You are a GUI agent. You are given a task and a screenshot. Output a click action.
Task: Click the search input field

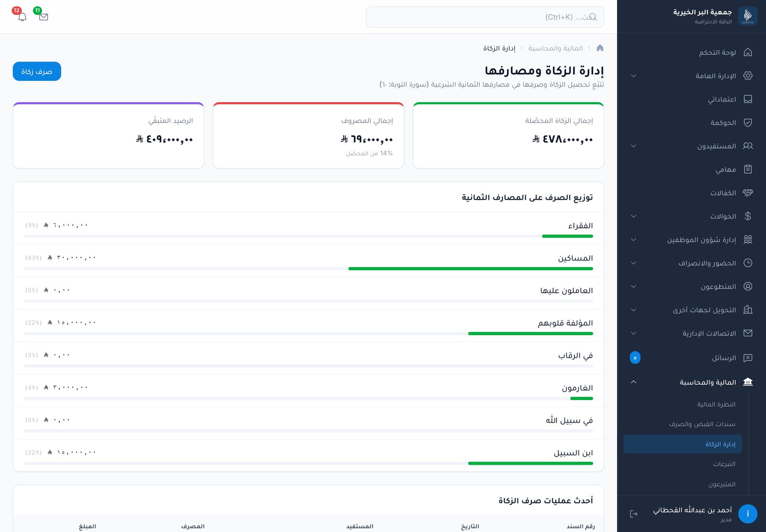[x=485, y=17]
